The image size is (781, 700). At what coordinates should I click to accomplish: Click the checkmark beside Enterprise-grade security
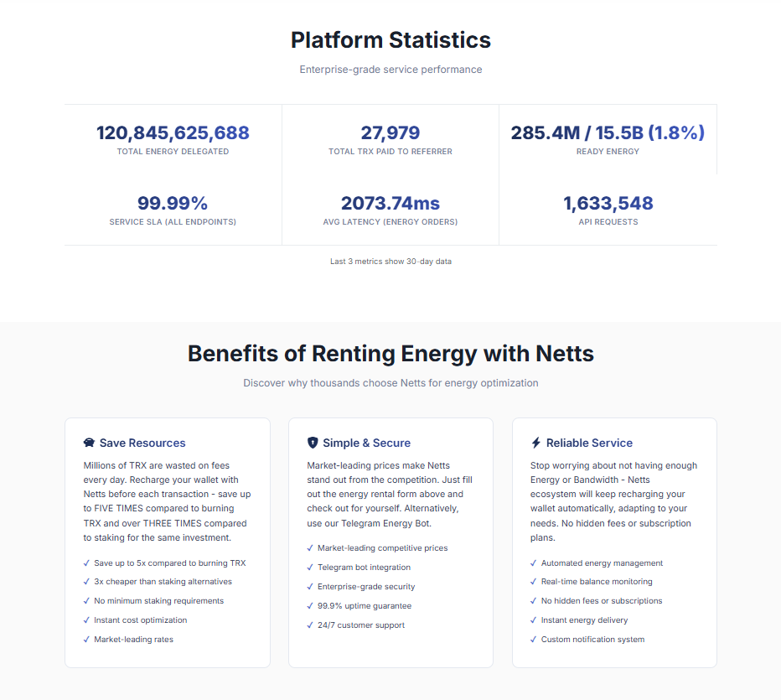coord(310,587)
